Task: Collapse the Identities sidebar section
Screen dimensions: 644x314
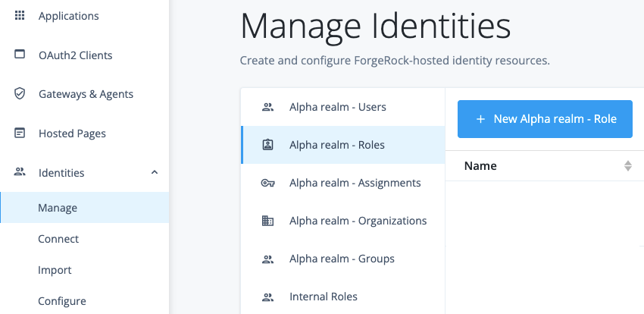Action: pos(155,173)
